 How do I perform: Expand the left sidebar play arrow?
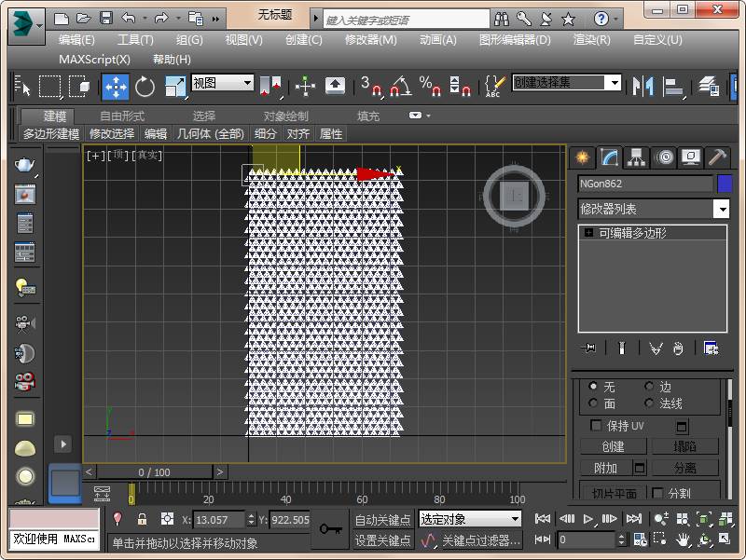tap(63, 444)
